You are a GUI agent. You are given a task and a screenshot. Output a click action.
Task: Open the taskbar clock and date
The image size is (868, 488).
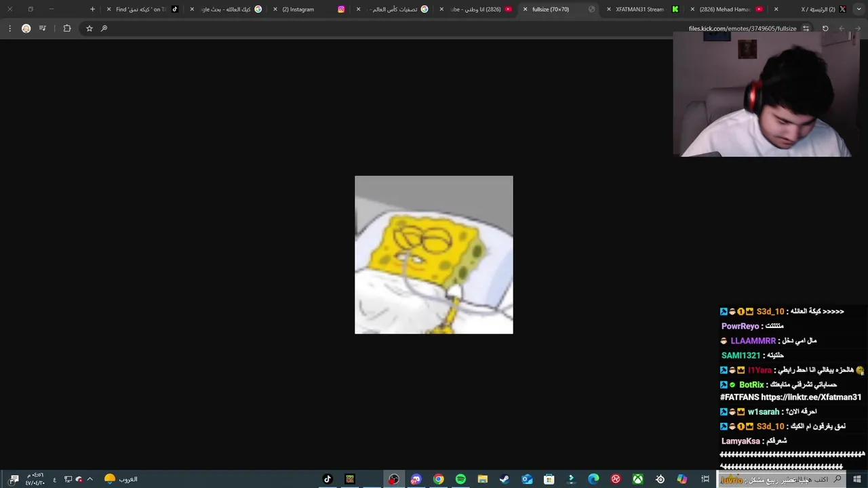[35, 479]
